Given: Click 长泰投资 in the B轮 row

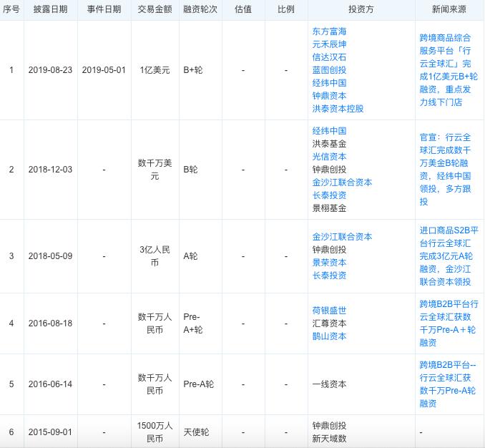Looking at the screenshot, I should (329, 195).
